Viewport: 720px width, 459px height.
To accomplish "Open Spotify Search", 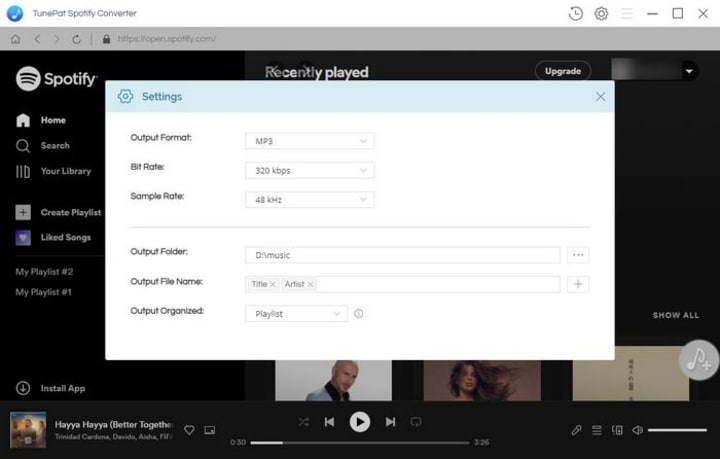I will [x=43, y=146].
